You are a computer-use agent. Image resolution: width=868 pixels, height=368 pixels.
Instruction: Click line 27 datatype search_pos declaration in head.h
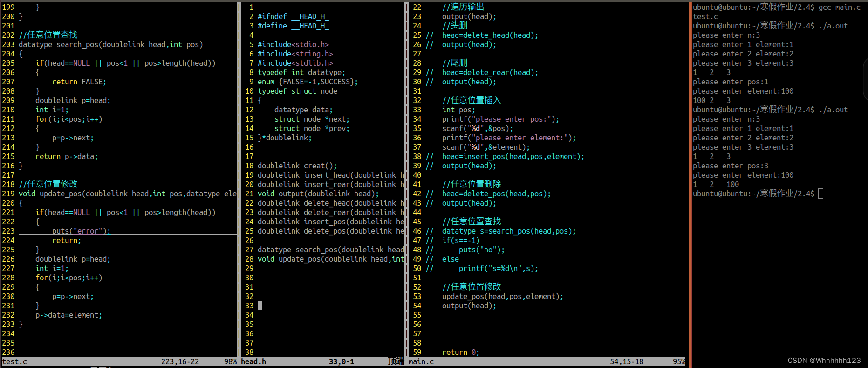331,250
